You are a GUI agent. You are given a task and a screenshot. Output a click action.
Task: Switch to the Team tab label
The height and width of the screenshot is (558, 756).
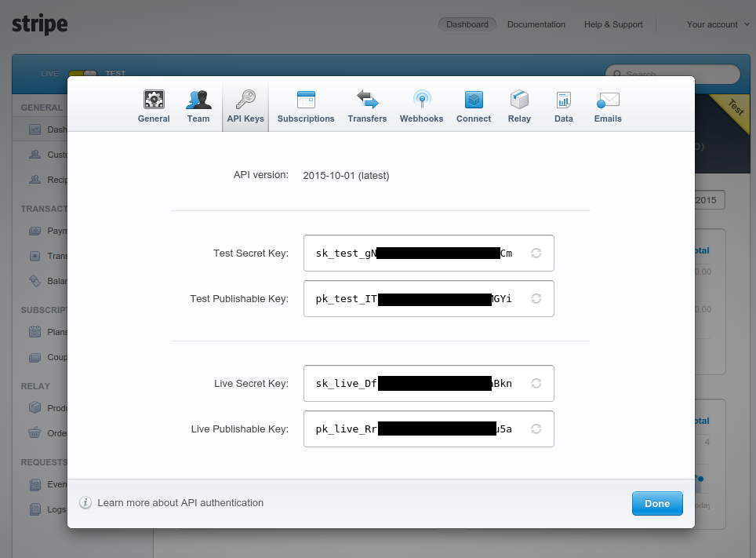point(198,119)
